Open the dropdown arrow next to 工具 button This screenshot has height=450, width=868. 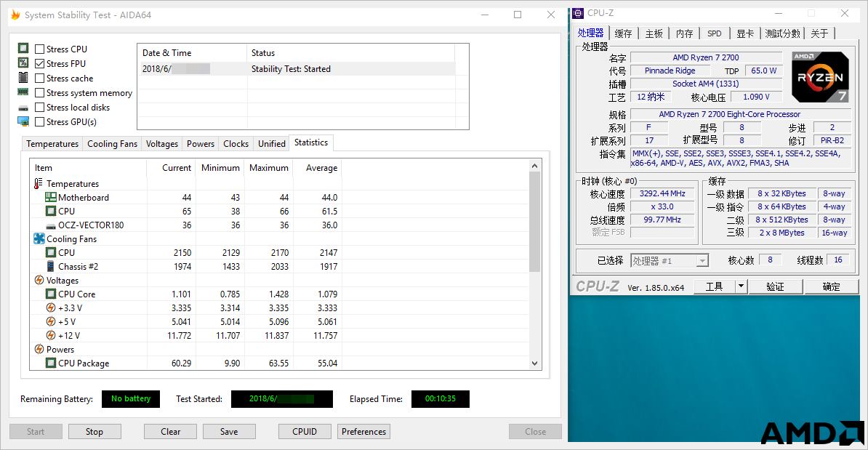click(x=742, y=286)
